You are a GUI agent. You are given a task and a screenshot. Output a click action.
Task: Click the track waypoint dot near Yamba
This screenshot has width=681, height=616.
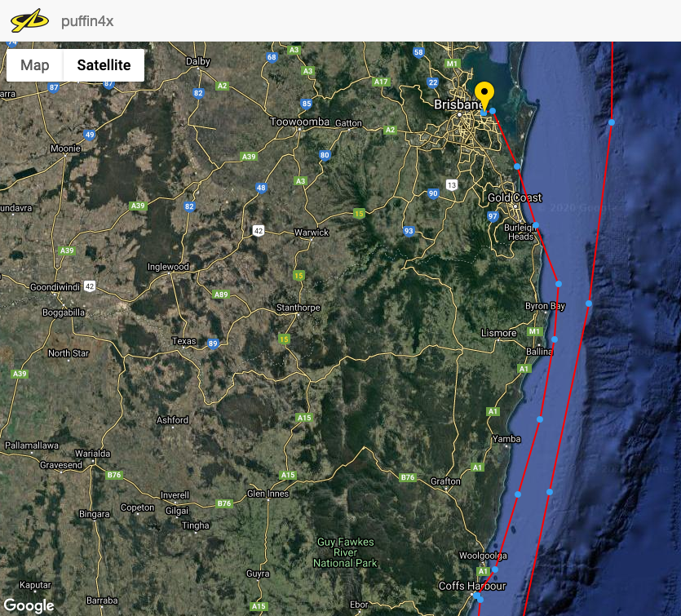pyautogui.click(x=539, y=419)
